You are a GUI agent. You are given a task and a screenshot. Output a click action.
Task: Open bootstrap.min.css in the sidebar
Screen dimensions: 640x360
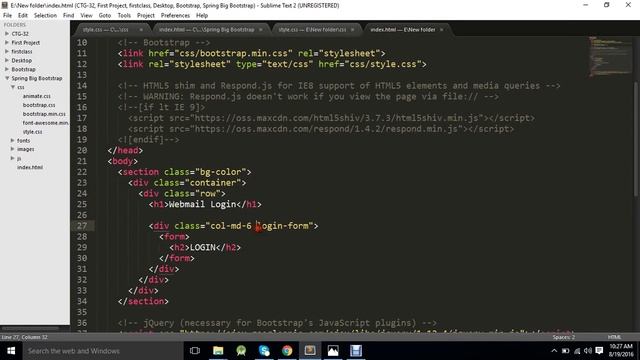click(x=44, y=114)
